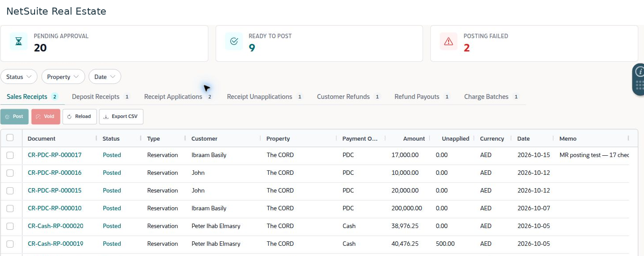
Task: Open document CR-PDC-RP-000017
Action: [x=55, y=155]
